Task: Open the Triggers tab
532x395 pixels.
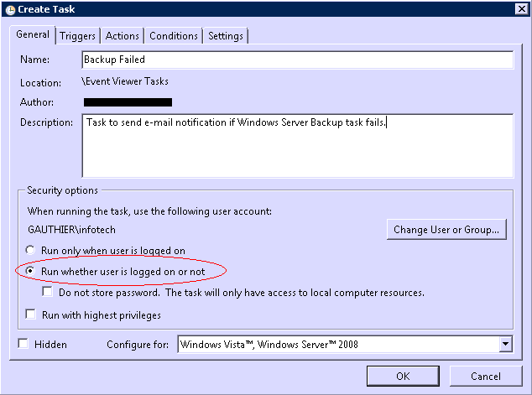Action: click(77, 36)
